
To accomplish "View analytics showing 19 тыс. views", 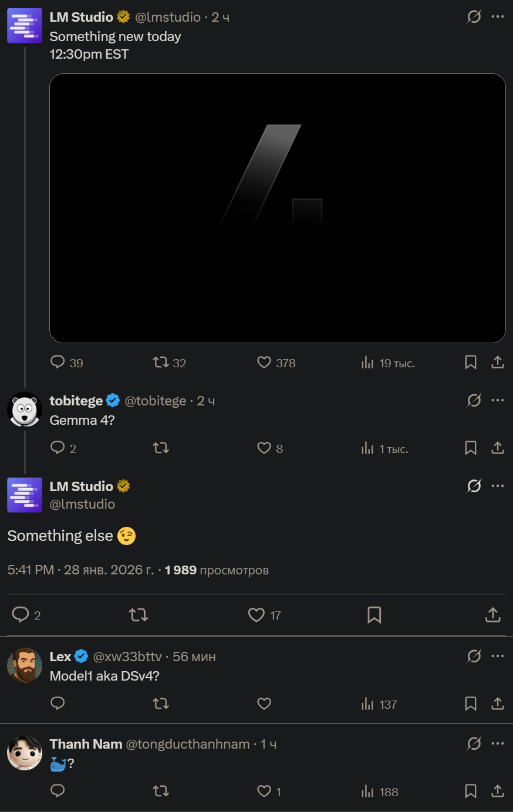I will click(368, 363).
